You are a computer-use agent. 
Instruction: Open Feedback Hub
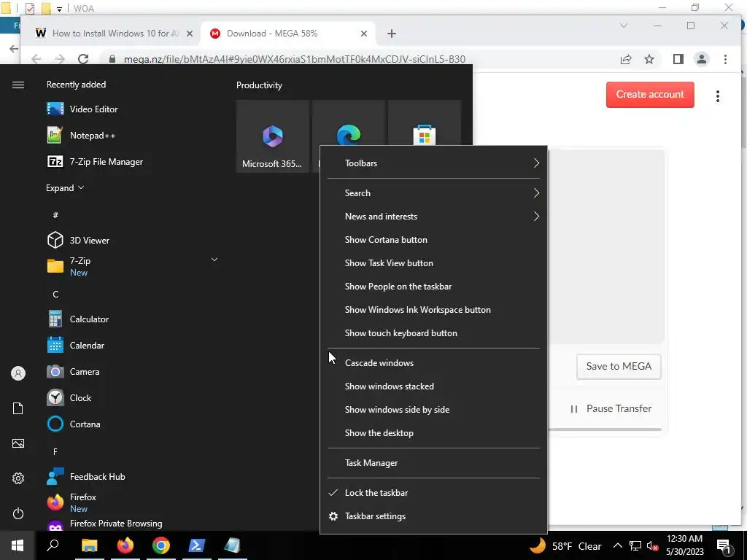tap(86, 477)
